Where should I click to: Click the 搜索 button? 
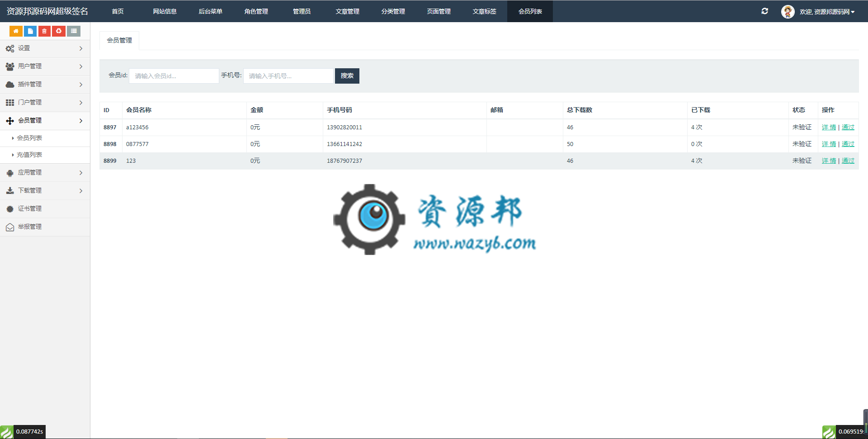click(347, 76)
